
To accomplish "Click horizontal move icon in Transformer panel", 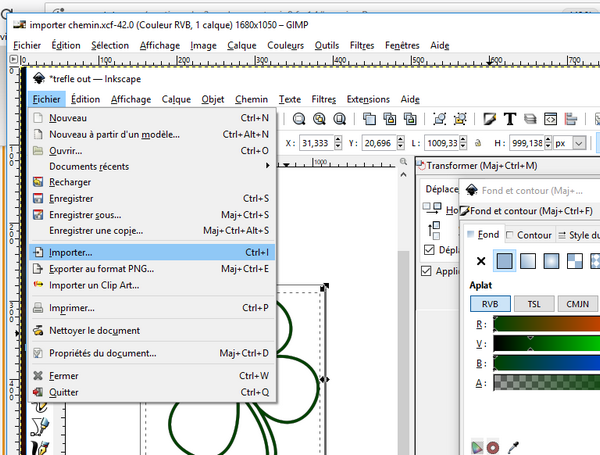I will 432,208.
